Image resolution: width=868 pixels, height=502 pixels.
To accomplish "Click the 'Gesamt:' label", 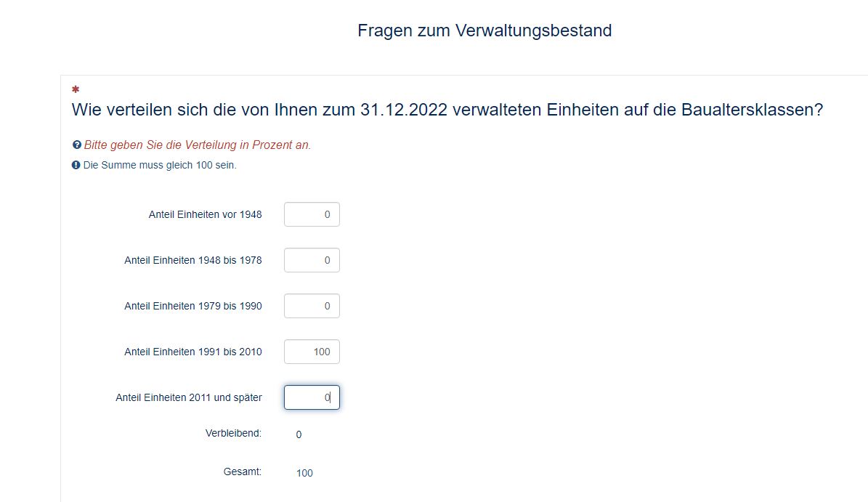I will [243, 472].
